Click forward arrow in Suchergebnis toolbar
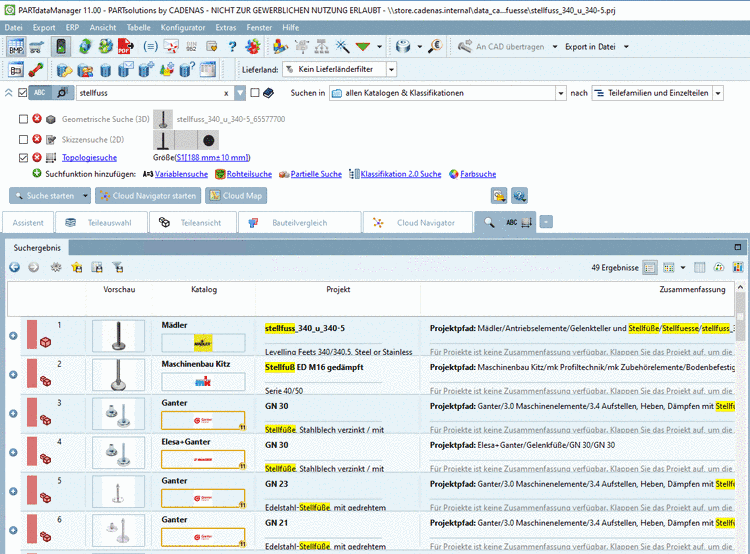750x554 pixels. [x=33, y=267]
